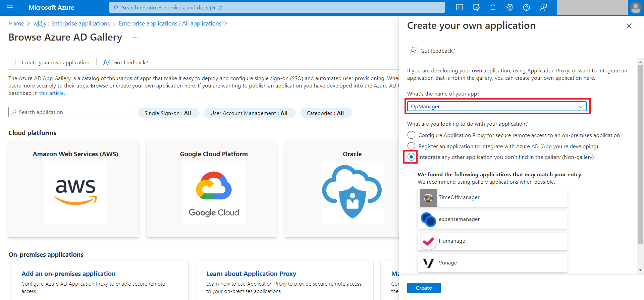
Task: Click Create your own application command
Action: pos(51,62)
